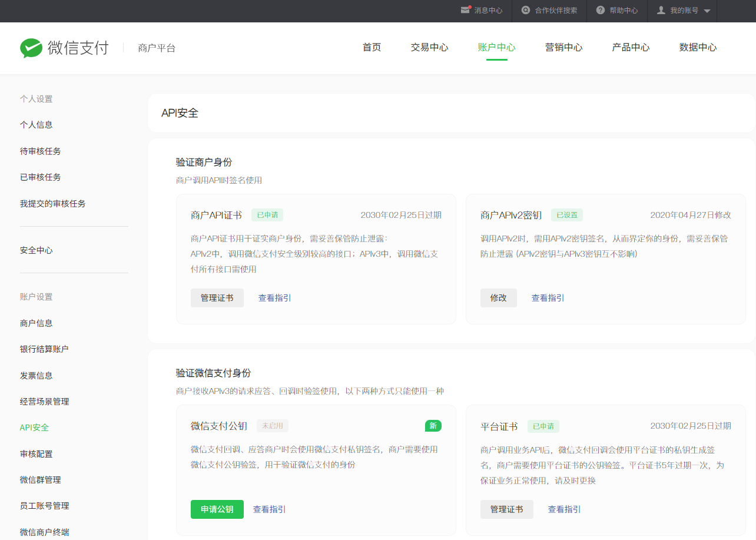This screenshot has width=756, height=540.
Task: Click the message center envelope icon
Action: tap(466, 10)
